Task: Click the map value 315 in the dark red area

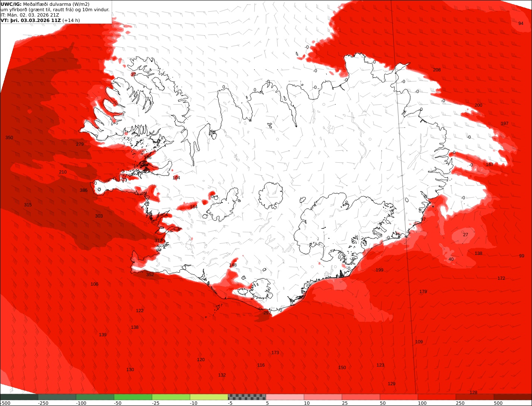Action: 28,205
